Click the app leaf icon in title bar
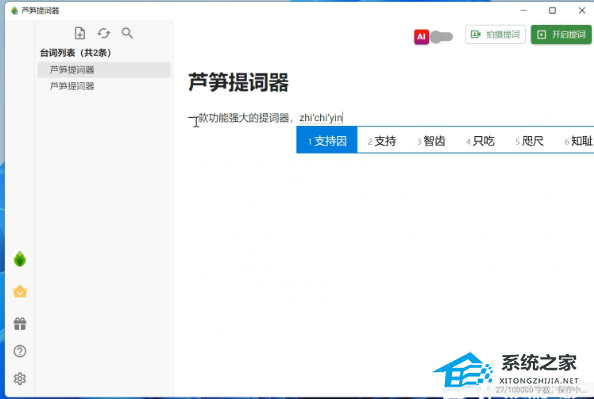The image size is (594, 399). (14, 11)
